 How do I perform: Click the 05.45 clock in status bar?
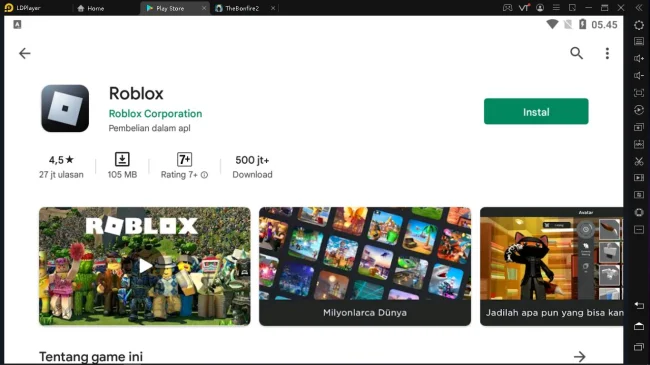[x=604, y=25]
